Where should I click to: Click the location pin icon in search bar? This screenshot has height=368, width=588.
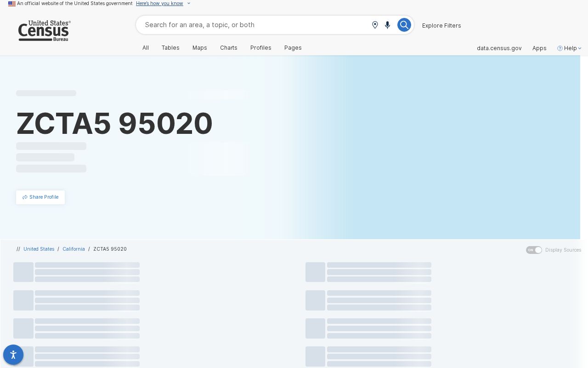375,25
